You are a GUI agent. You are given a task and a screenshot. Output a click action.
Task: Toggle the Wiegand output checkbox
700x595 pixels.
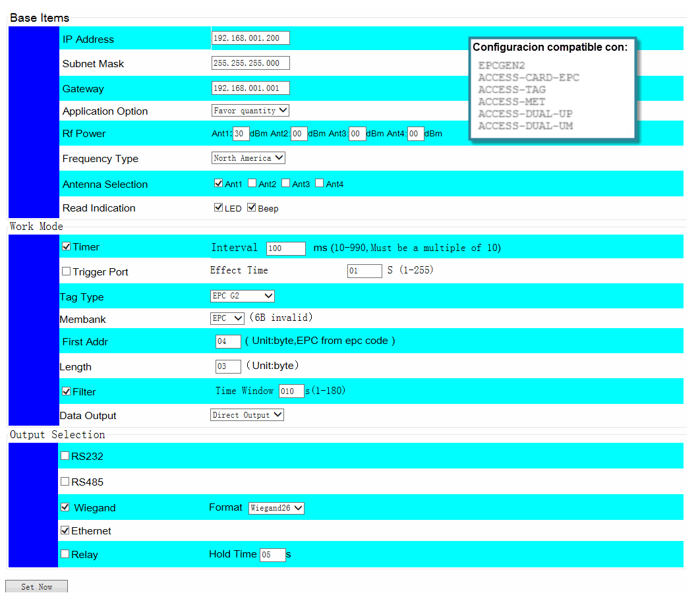tap(65, 507)
